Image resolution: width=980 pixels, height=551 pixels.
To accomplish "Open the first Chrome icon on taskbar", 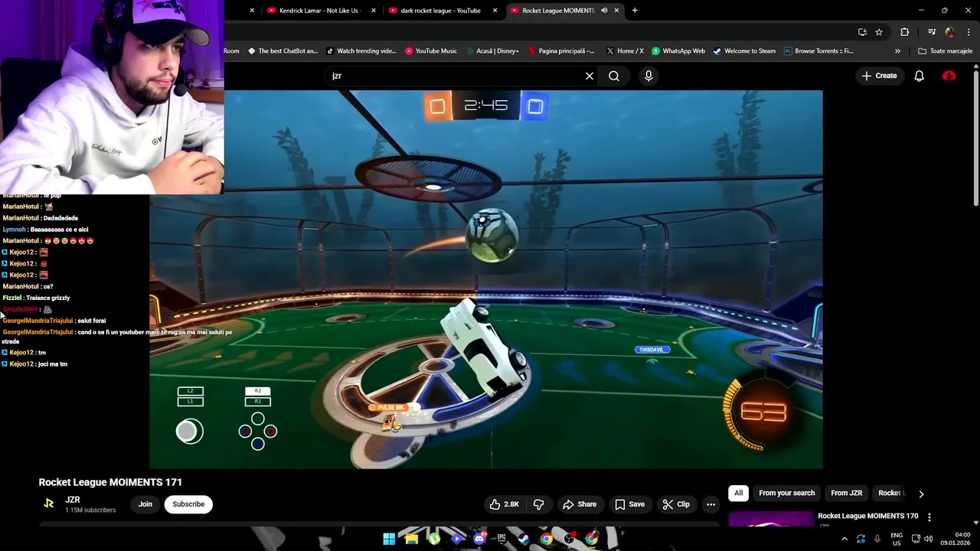I will (547, 539).
